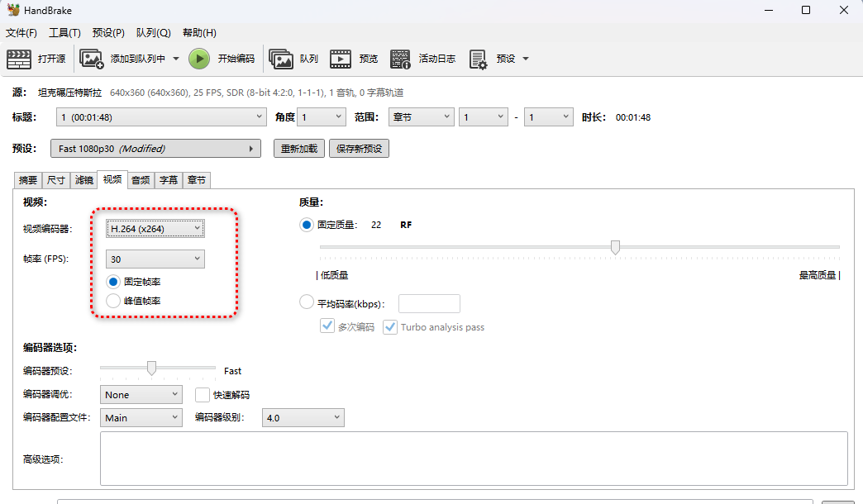Viewport: 863px width, 504px height.
Task: Enable the Fast Decode (快速解码) checkbox
Action: click(203, 395)
